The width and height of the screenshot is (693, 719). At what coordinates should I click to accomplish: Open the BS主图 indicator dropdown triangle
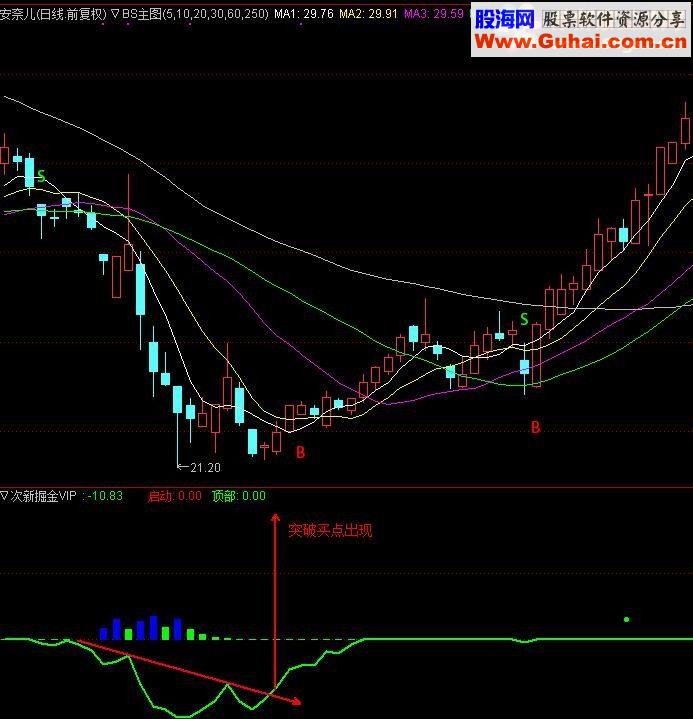[115, 15]
